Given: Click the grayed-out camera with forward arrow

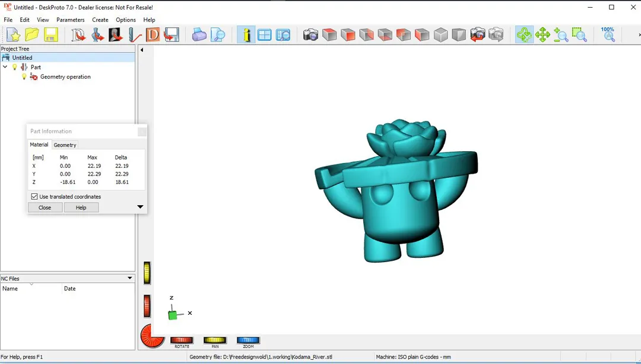Looking at the screenshot, I should pos(496,35).
